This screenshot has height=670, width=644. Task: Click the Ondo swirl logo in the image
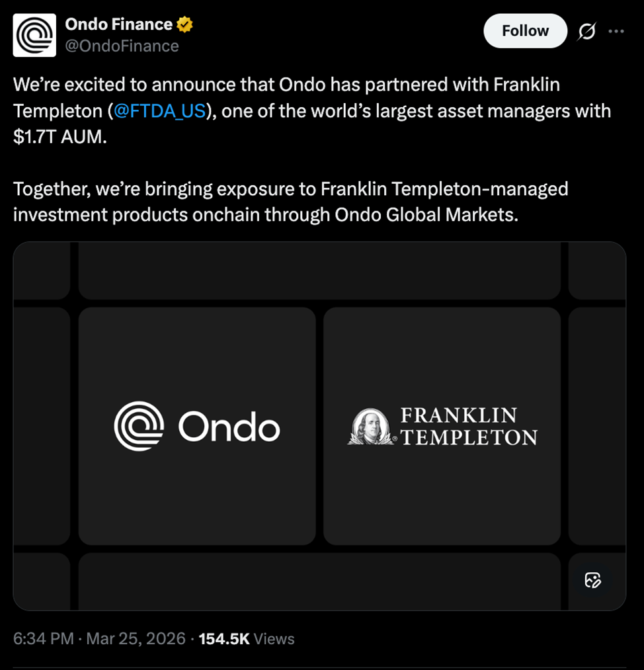[139, 427]
